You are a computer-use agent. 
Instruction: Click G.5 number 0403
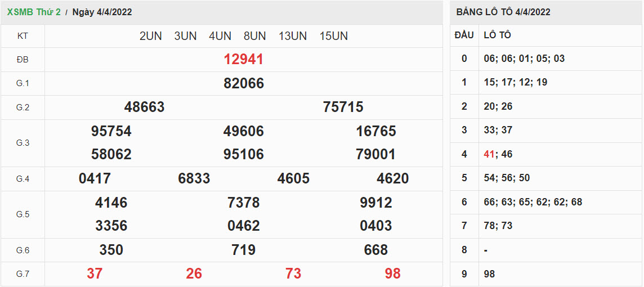click(375, 226)
